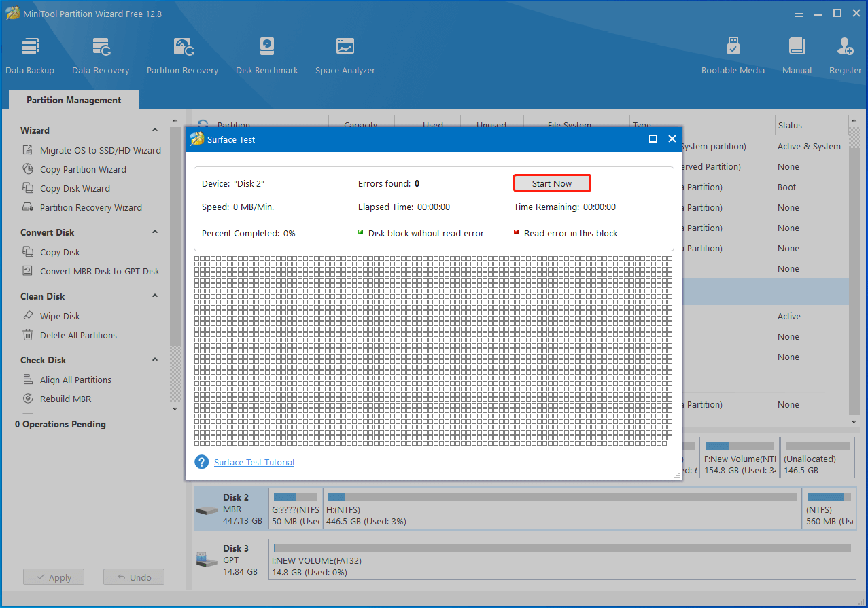Open the Surface Test Tutorial link
The height and width of the screenshot is (608, 868).
click(x=254, y=462)
